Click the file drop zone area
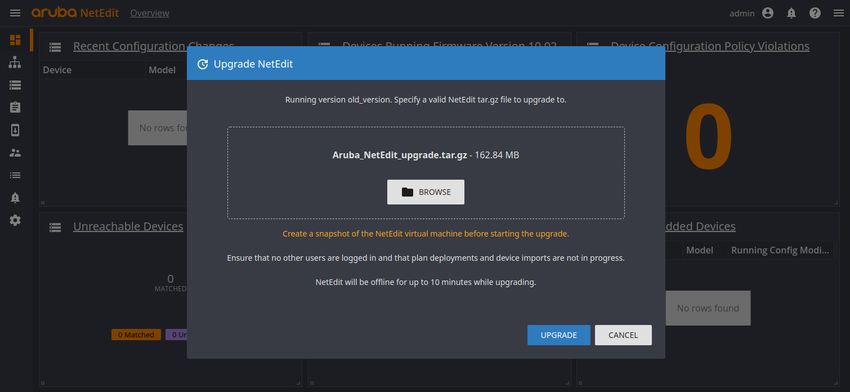 [x=426, y=173]
